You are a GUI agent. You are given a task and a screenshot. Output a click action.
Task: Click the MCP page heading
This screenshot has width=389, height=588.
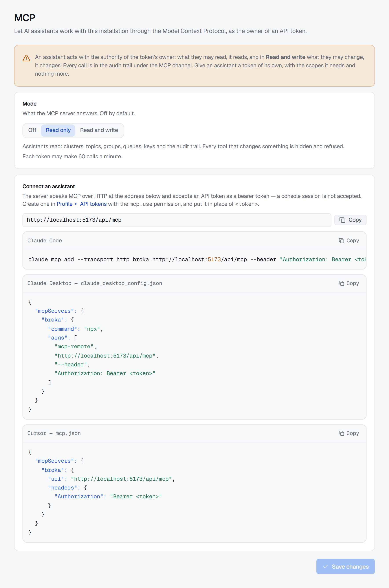click(x=25, y=18)
